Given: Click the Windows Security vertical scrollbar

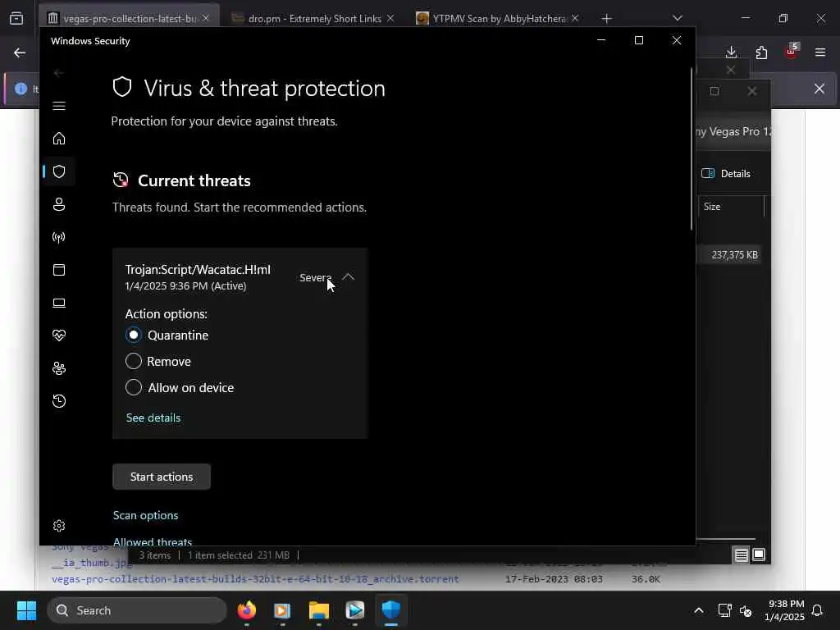Looking at the screenshot, I should (x=692, y=150).
